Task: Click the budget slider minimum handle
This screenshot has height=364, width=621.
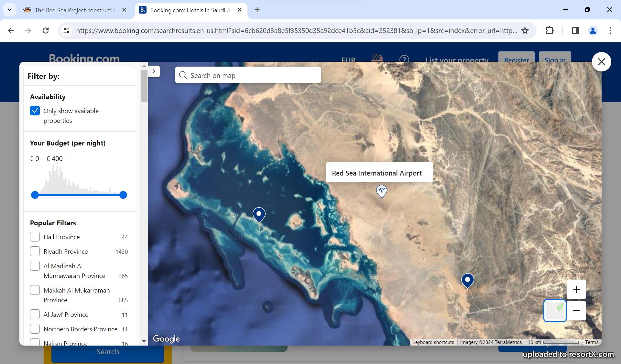Action: click(x=35, y=195)
